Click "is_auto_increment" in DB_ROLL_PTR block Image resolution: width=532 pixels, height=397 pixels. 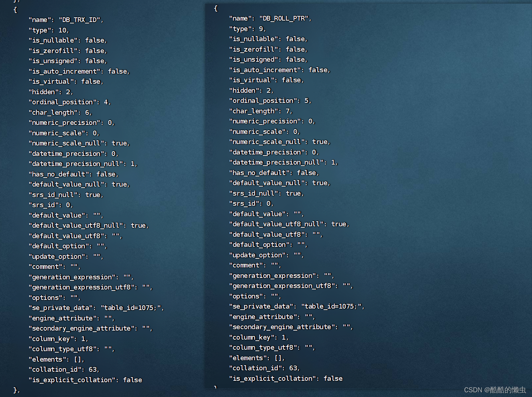tap(280, 70)
